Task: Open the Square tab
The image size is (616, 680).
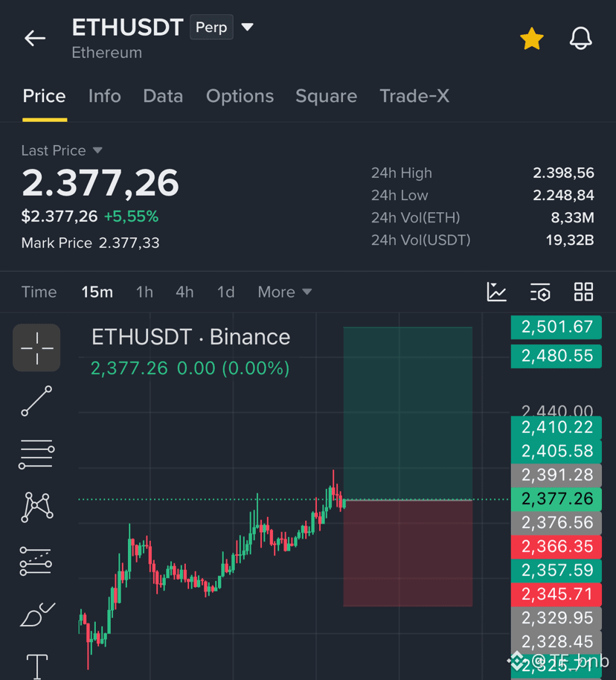Action: pyautogui.click(x=326, y=96)
